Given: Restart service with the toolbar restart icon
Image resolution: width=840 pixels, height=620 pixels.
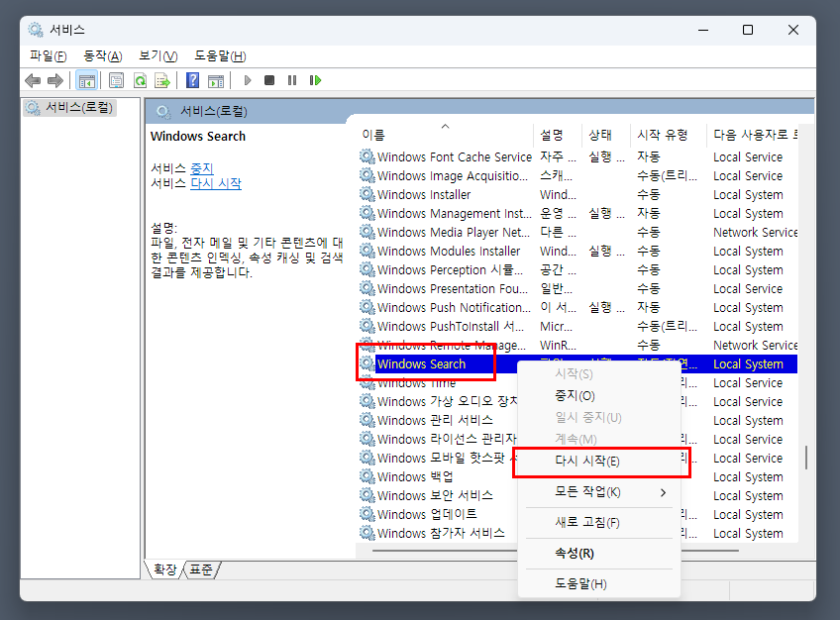Looking at the screenshot, I should coord(315,80).
